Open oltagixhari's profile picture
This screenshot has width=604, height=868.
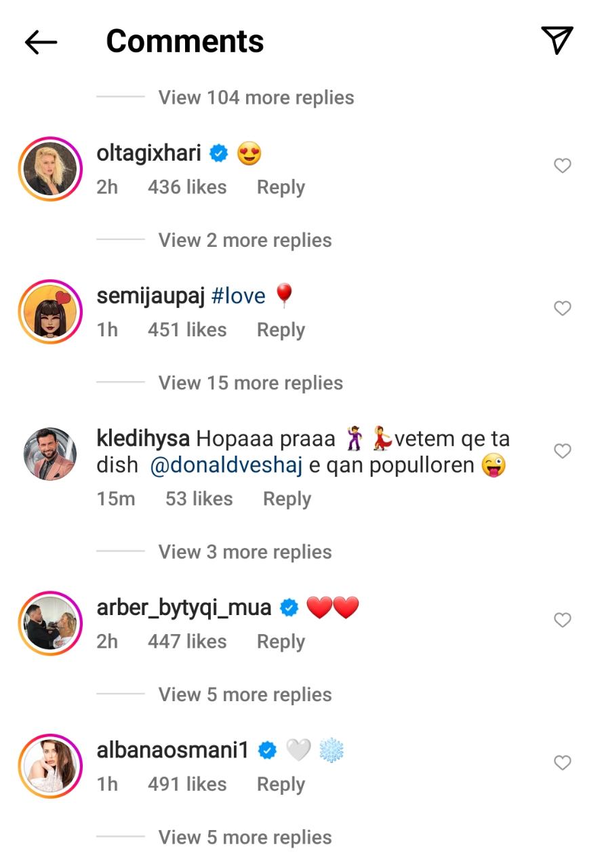pos(50,169)
